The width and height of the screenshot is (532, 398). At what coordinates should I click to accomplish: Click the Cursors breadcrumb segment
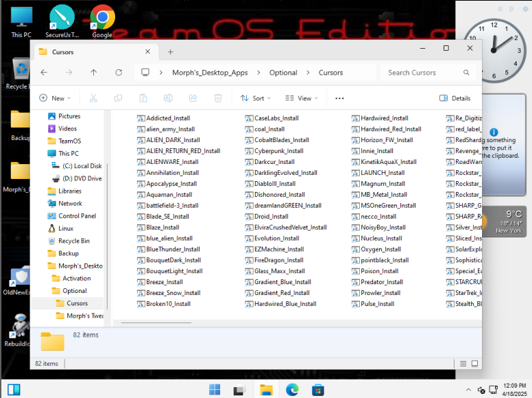(331, 72)
